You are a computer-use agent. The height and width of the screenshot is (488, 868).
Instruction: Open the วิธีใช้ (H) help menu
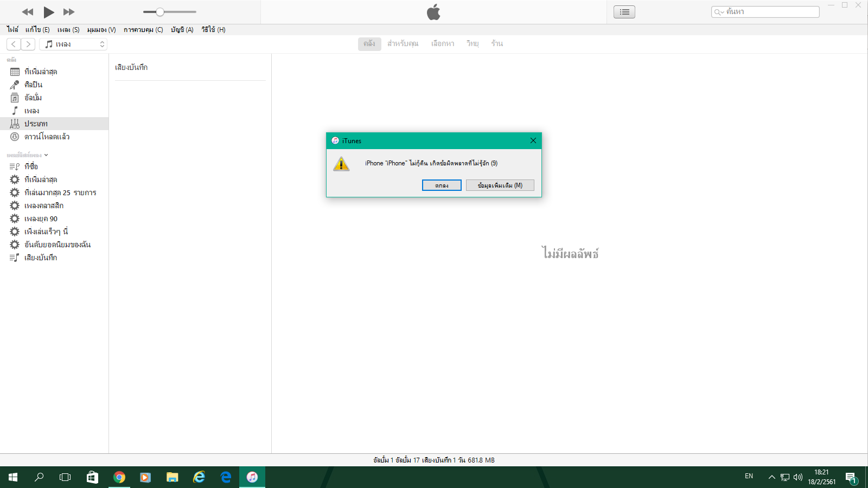pyautogui.click(x=213, y=30)
